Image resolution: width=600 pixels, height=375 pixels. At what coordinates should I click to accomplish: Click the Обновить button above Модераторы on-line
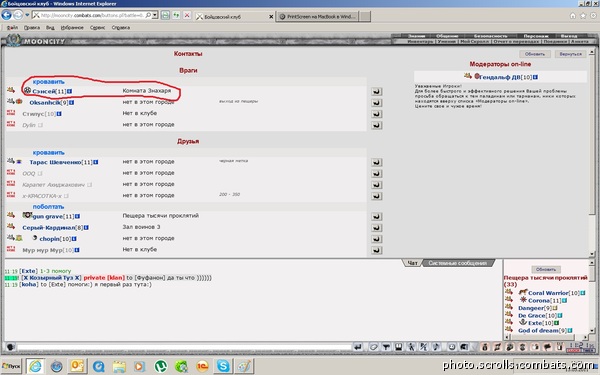coord(535,54)
